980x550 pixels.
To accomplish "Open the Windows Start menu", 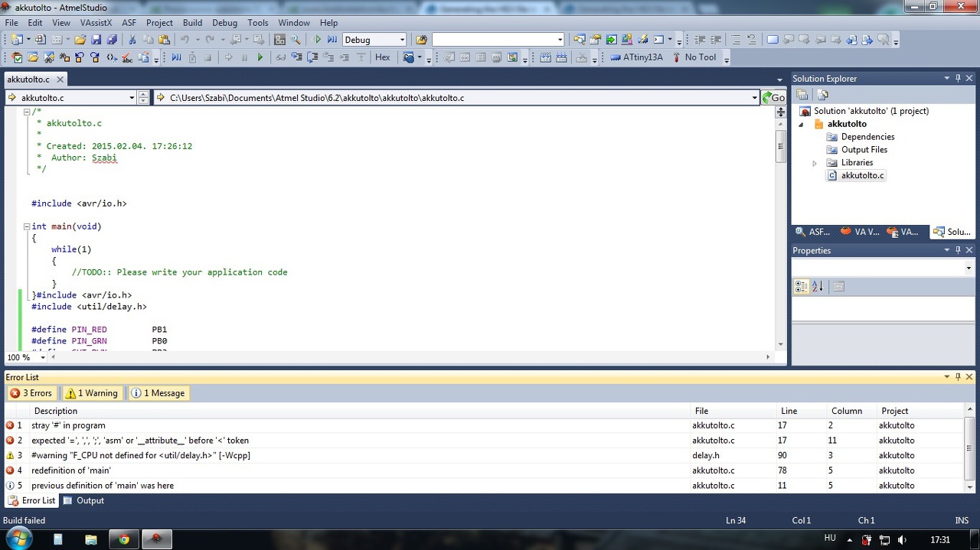I will pyautogui.click(x=18, y=539).
